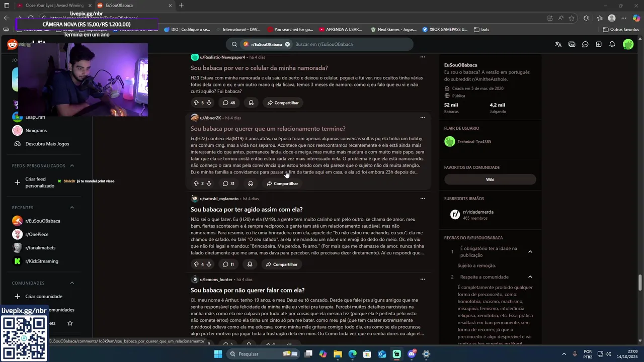Open a new browser tab

[x=181, y=6]
